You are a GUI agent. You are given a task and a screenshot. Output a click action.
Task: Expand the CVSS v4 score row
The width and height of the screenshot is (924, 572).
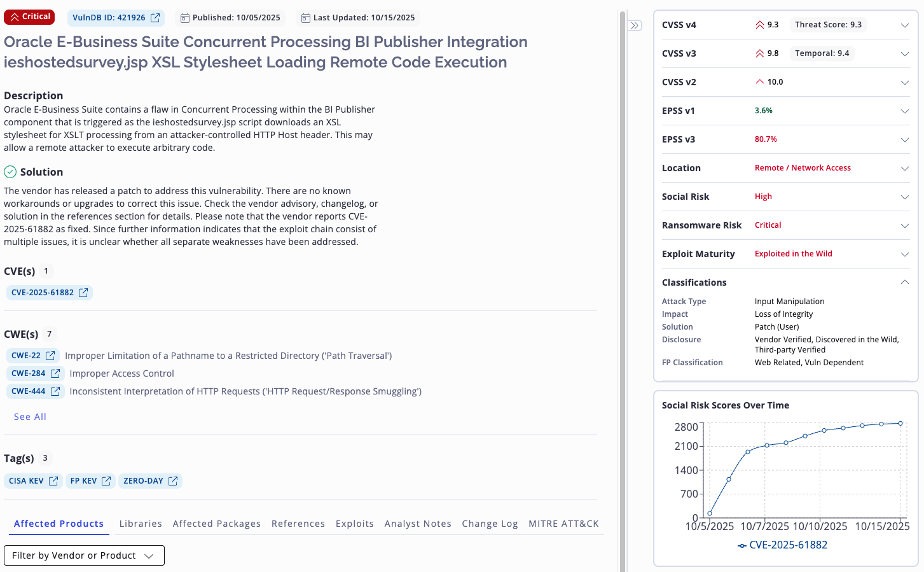coord(904,25)
